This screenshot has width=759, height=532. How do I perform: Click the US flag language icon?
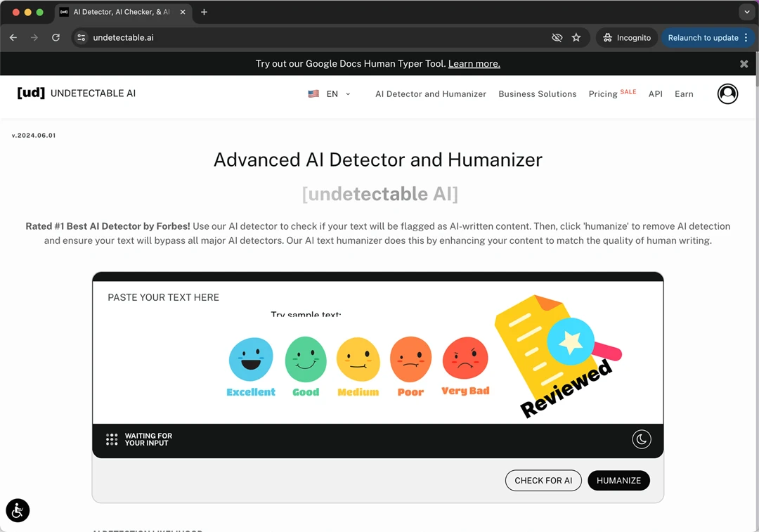click(313, 94)
